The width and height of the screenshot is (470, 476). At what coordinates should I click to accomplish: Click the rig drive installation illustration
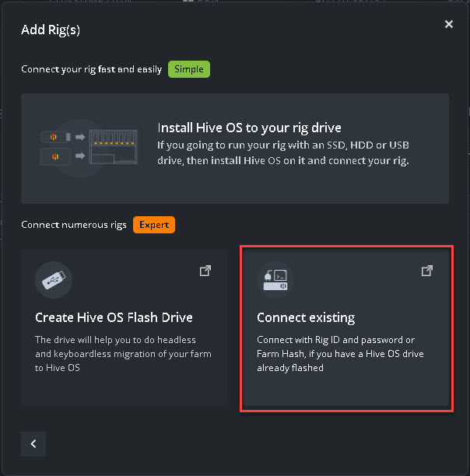tap(89, 147)
